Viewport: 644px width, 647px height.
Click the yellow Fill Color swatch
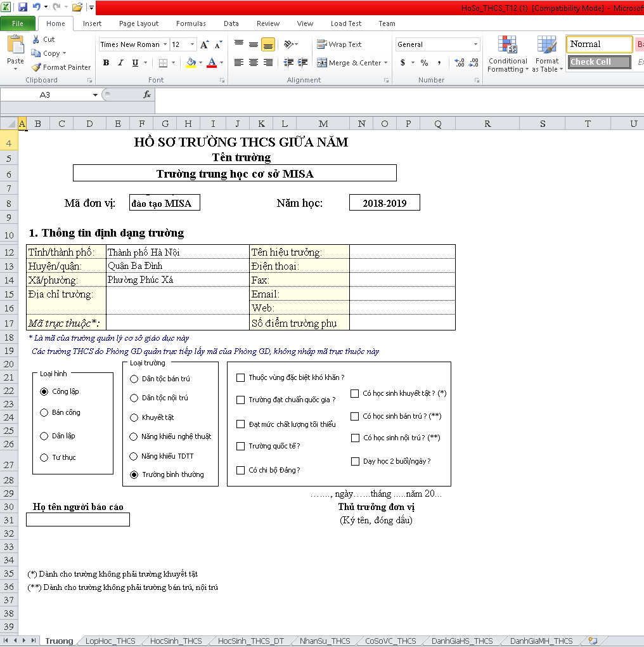pyautogui.click(x=191, y=63)
